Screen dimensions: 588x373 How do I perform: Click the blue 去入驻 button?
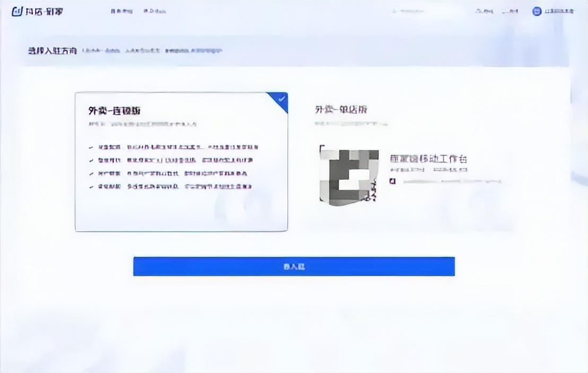click(294, 266)
